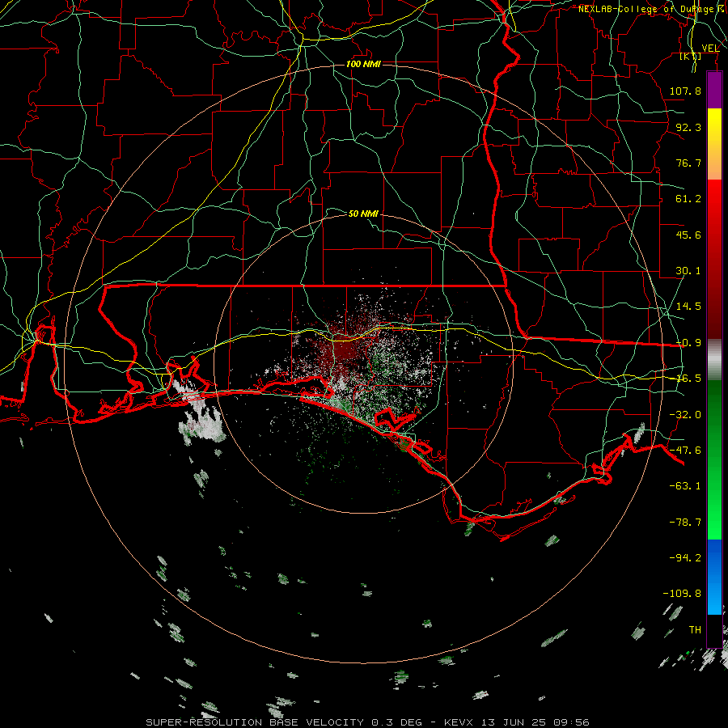Click the "100 NMI" range ring label
Image resolution: width=728 pixels, height=728 pixels.
tap(363, 64)
